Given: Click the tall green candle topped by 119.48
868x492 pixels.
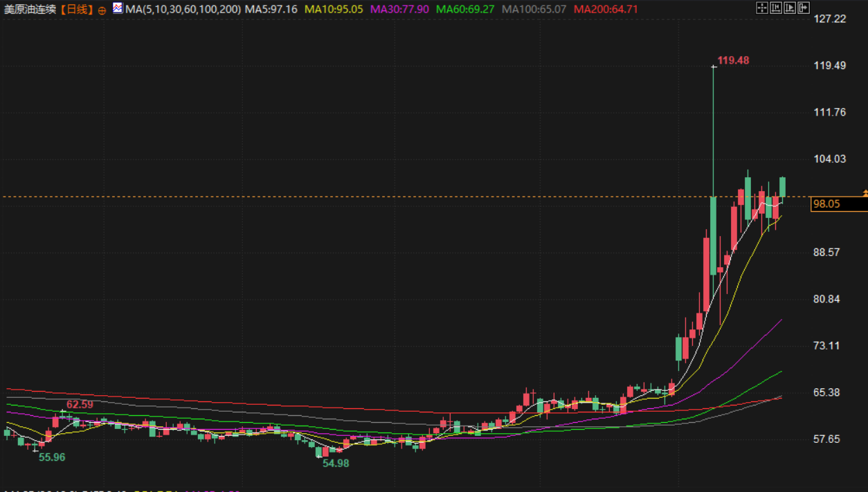Looking at the screenshot, I should click(x=713, y=235).
